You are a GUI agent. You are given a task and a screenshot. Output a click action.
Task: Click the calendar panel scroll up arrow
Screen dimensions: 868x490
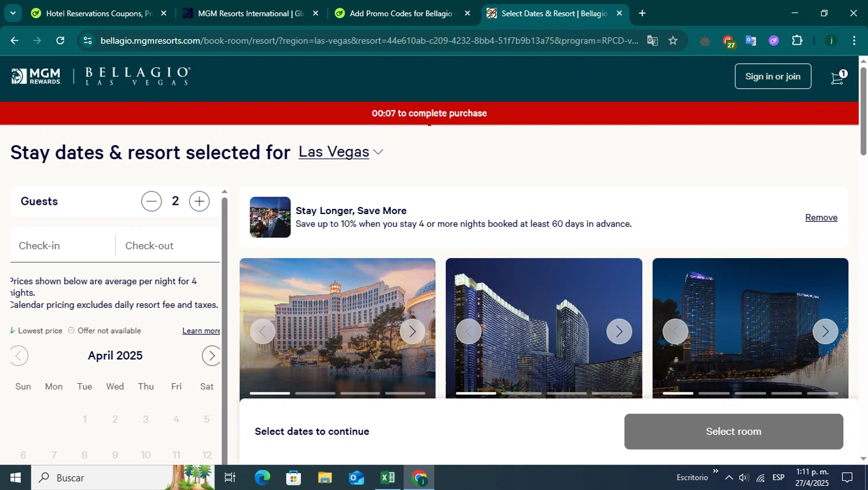[225, 191]
